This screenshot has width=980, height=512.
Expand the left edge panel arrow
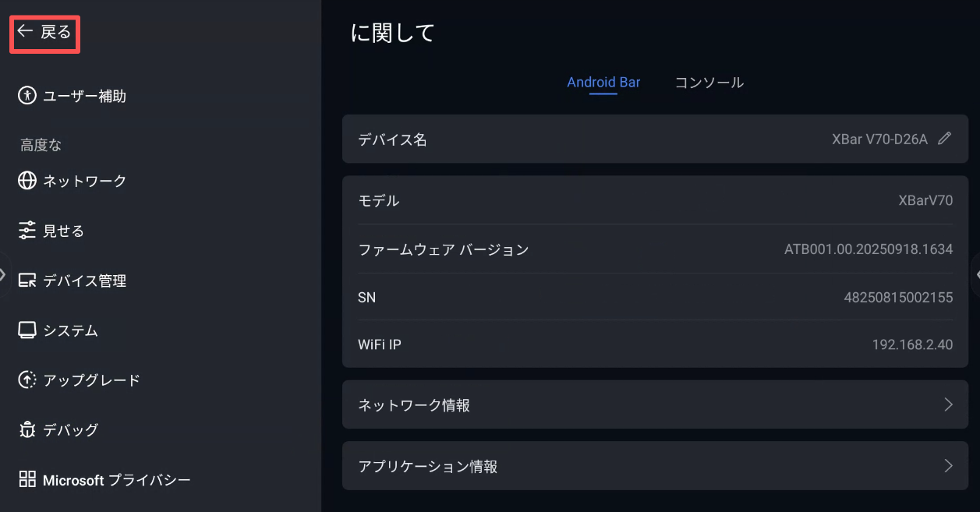tap(3, 274)
